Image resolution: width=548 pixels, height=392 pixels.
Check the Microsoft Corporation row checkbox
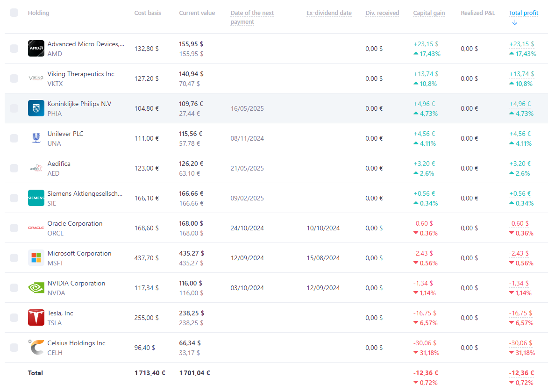click(x=14, y=258)
